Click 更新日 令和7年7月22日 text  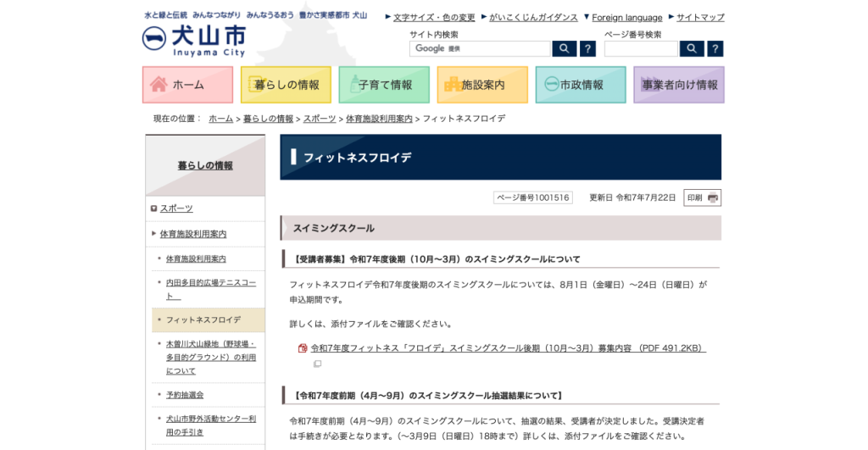click(x=632, y=197)
